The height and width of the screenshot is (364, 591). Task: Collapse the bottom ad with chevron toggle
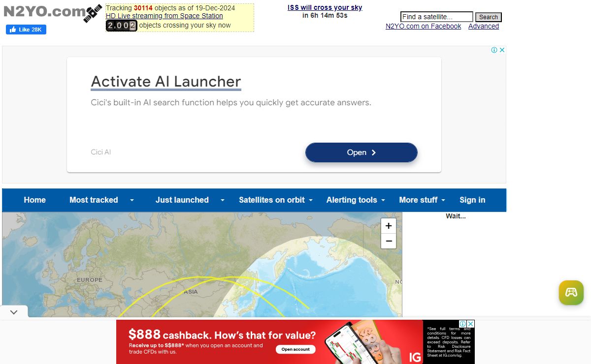tap(14, 312)
